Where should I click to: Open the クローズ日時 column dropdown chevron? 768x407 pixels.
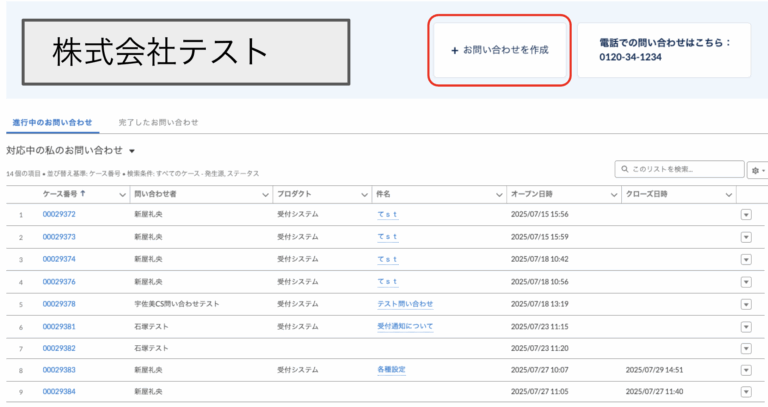728,194
